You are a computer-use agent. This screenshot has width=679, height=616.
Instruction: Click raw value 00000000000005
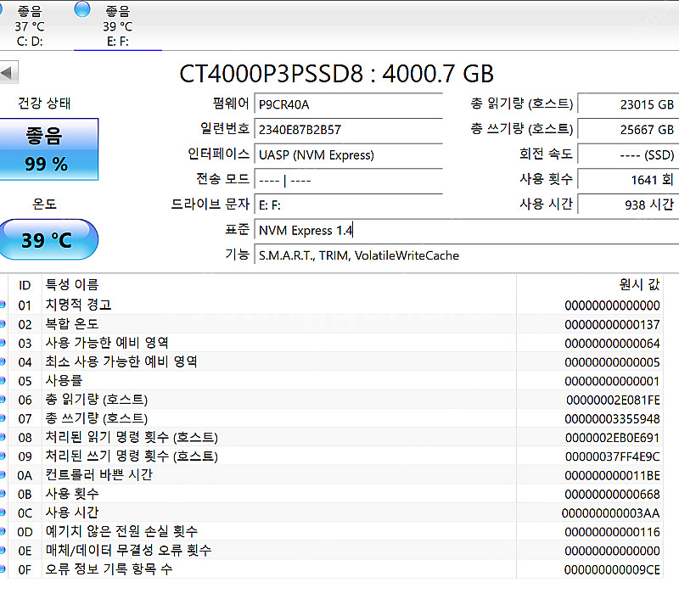(612, 362)
